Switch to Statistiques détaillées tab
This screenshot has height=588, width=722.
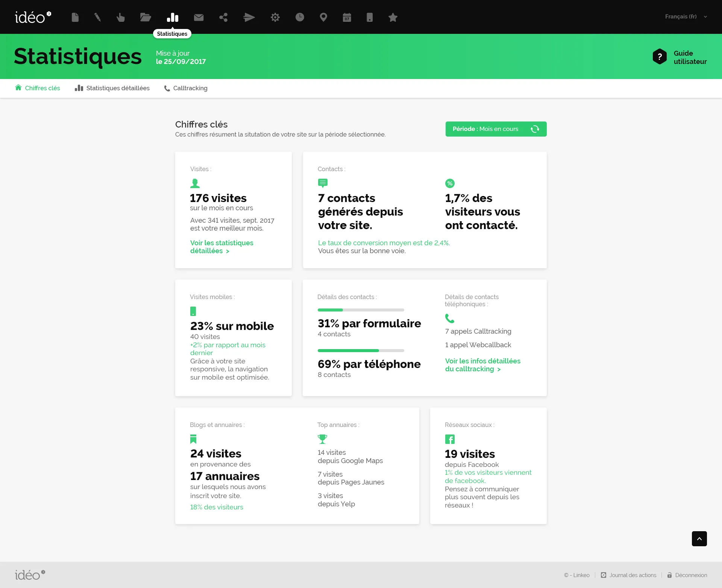[x=112, y=88]
